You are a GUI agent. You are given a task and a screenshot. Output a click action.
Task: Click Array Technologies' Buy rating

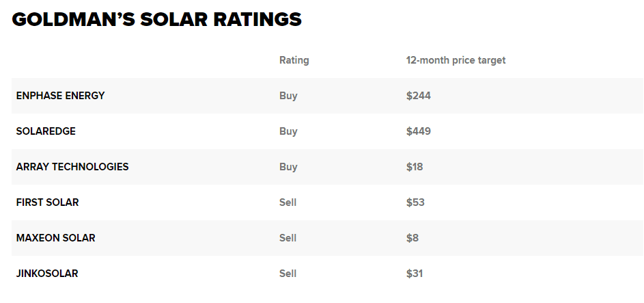tap(288, 167)
